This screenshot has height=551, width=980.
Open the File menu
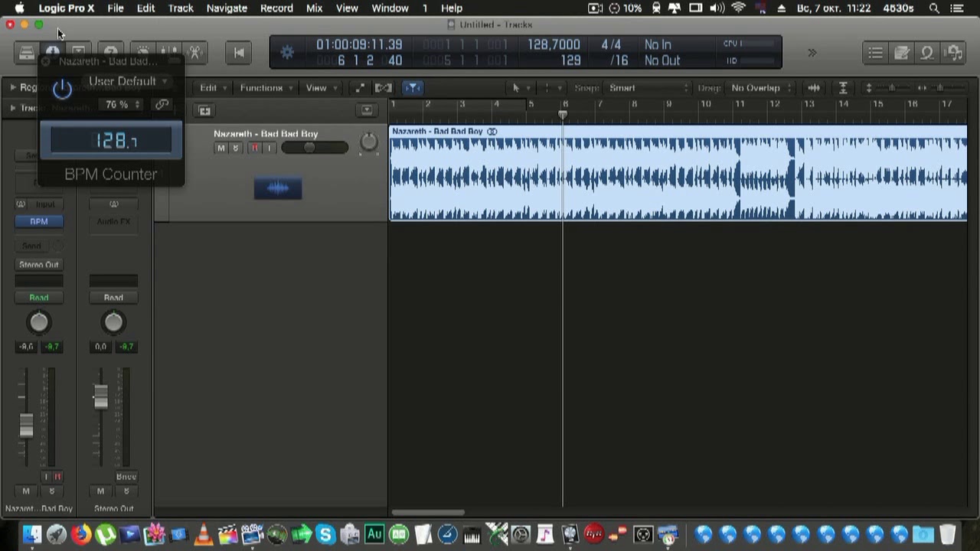coord(116,8)
